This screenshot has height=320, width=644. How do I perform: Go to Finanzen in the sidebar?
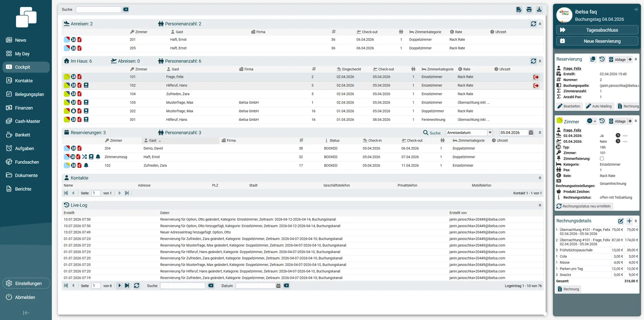click(26, 108)
